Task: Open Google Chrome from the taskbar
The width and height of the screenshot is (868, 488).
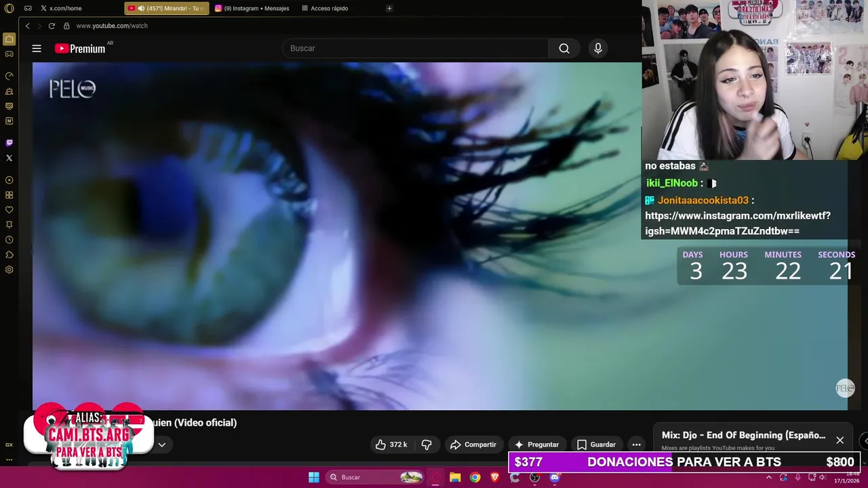Action: [x=475, y=477]
